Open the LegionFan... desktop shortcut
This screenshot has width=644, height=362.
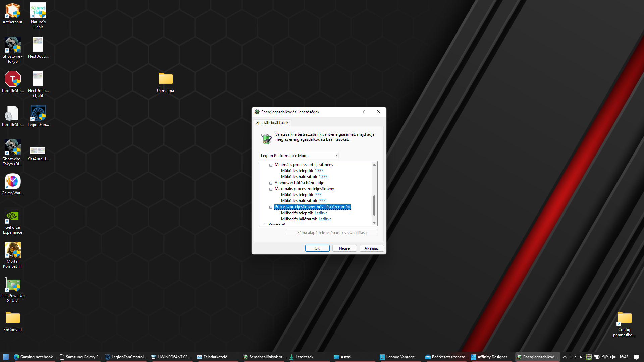pos(38,116)
